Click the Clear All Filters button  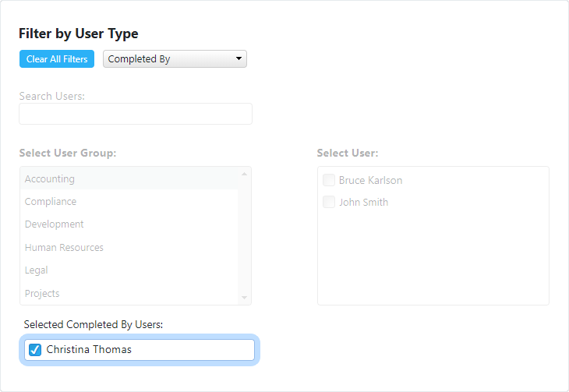[57, 58]
